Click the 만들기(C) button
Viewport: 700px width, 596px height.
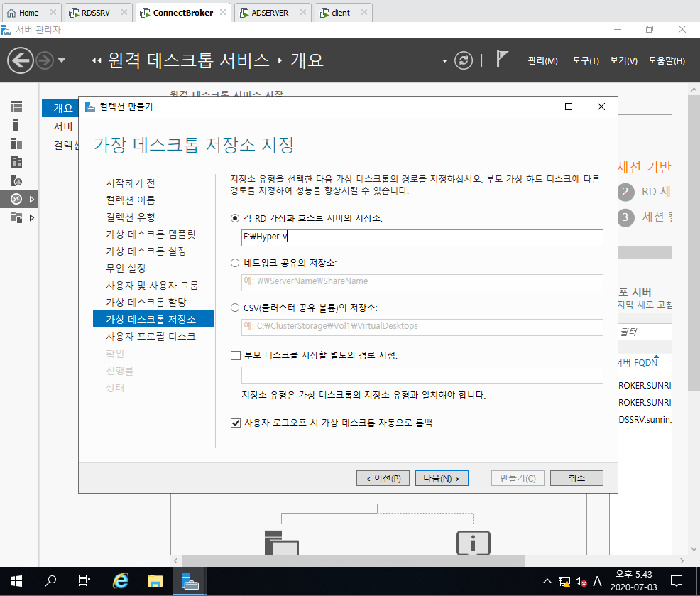[518, 478]
